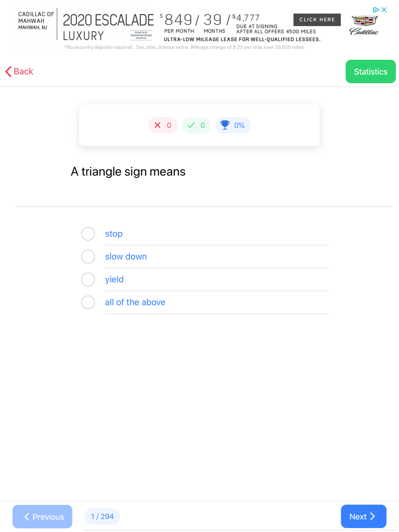Tap the red back chevron icon

[x=8, y=72]
